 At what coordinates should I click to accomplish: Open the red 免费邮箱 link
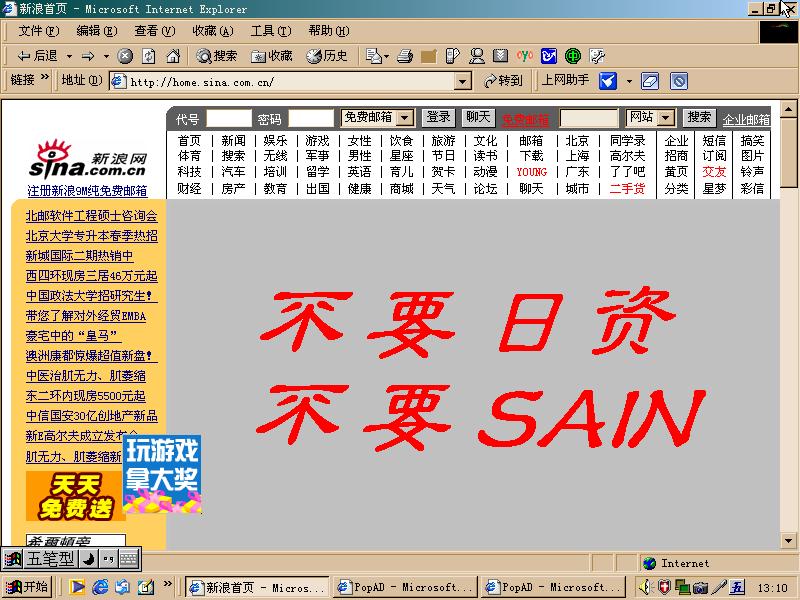click(x=526, y=119)
